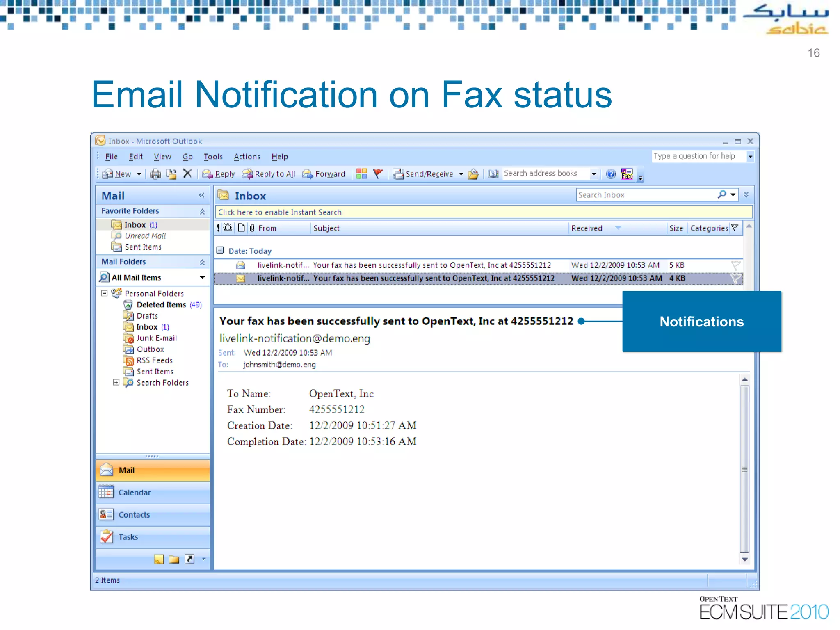The height and width of the screenshot is (630, 840).
Task: Switch to the Tasks pane
Action: coord(153,537)
